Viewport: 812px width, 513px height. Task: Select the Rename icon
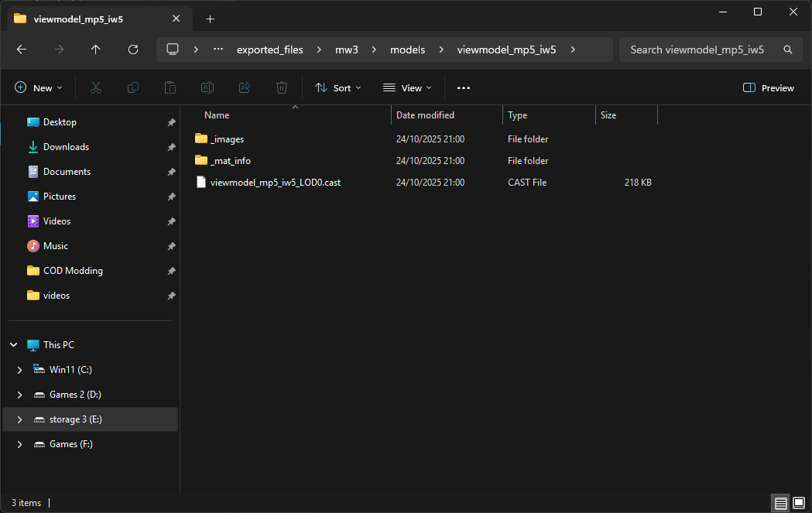point(207,87)
